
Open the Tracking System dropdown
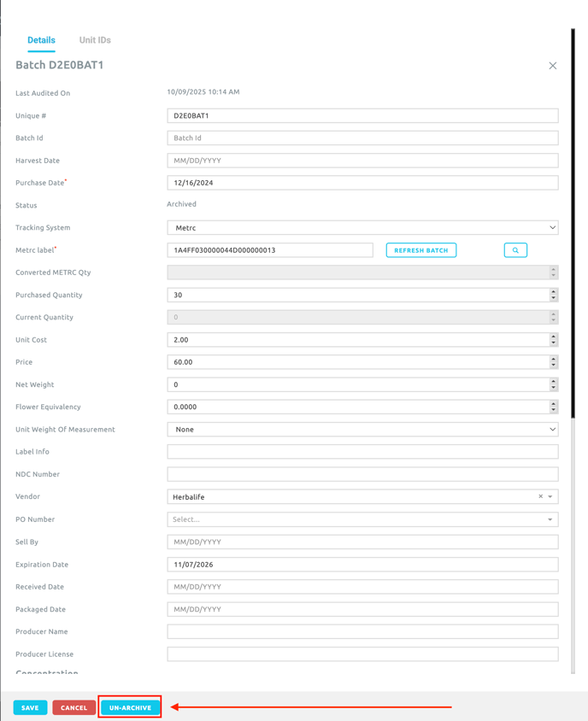pos(362,228)
